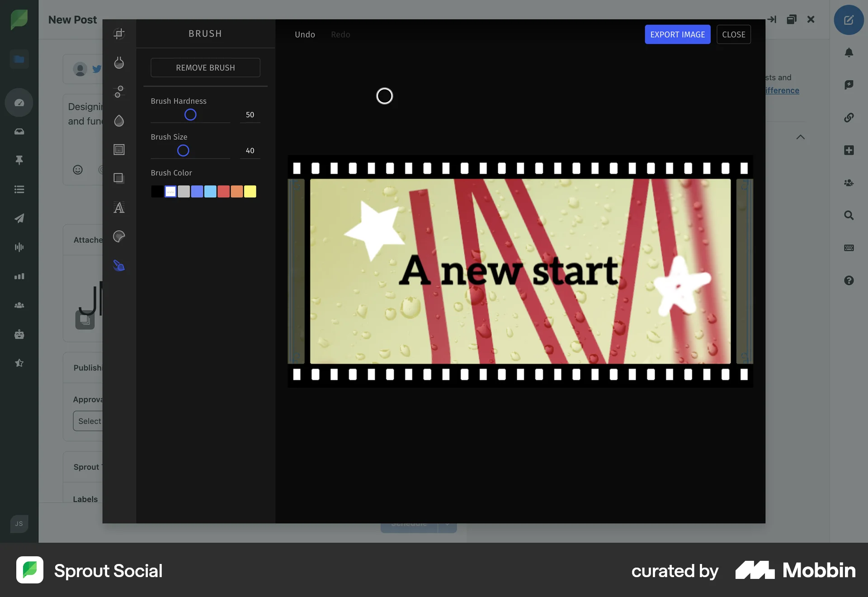Image resolution: width=868 pixels, height=597 pixels.
Task: Click the EXPORT IMAGE button
Action: [x=677, y=34]
